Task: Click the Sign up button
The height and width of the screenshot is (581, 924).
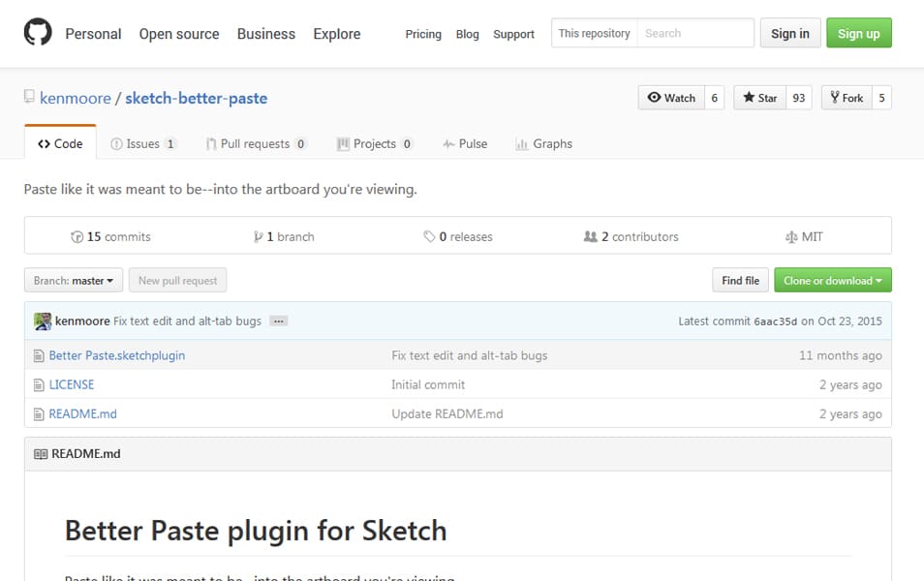Action: pyautogui.click(x=858, y=32)
